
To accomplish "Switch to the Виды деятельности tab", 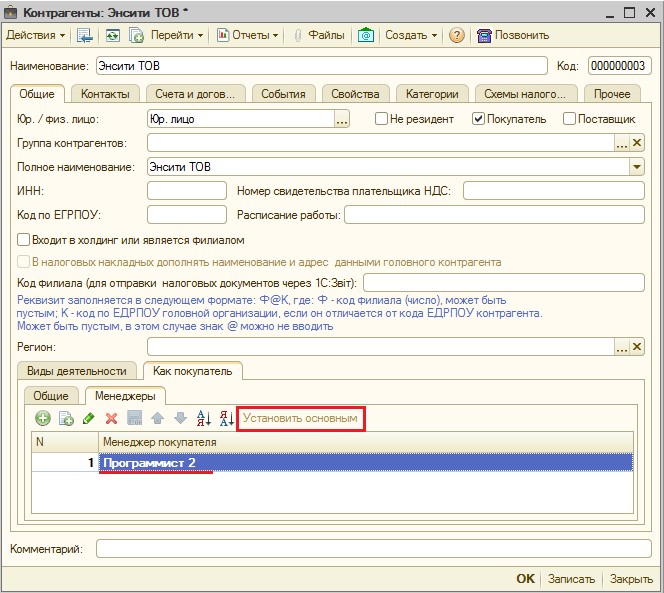I will (x=77, y=371).
